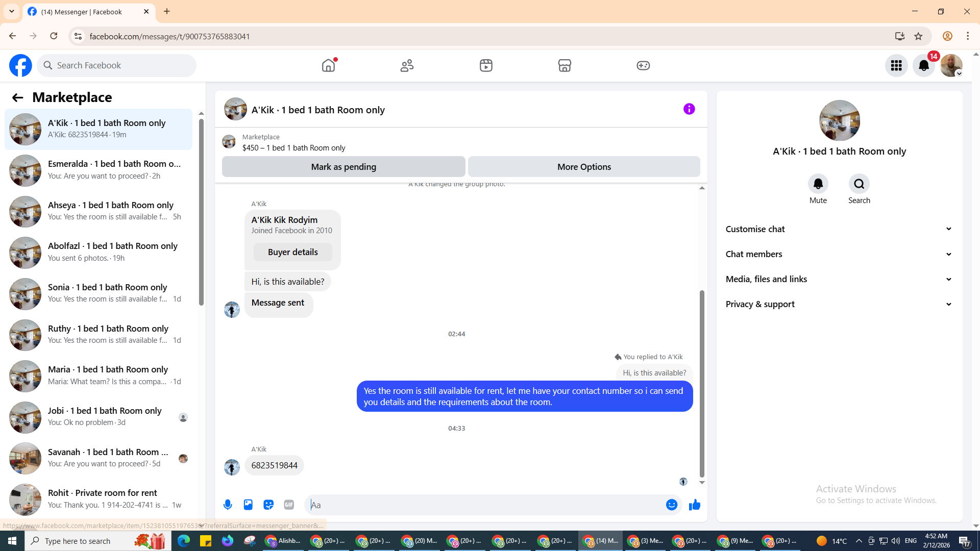This screenshot has height=551, width=980.
Task: Reload the page
Action: 54,36
